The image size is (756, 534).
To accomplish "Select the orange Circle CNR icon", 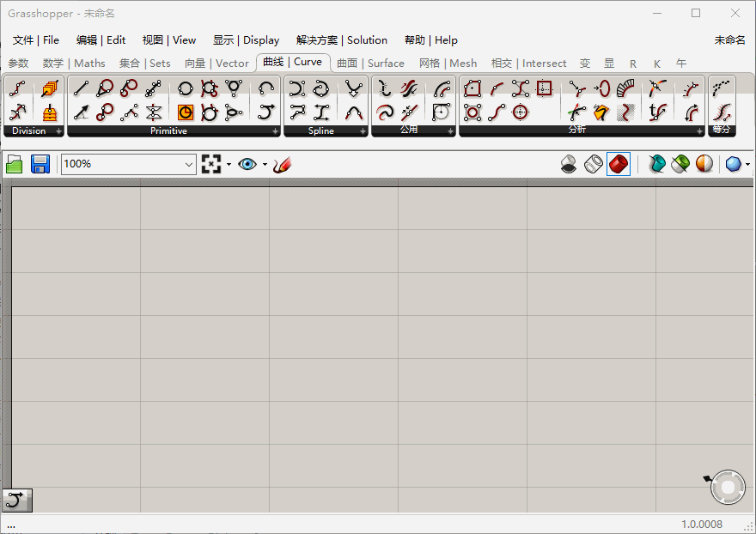I will coord(186,112).
